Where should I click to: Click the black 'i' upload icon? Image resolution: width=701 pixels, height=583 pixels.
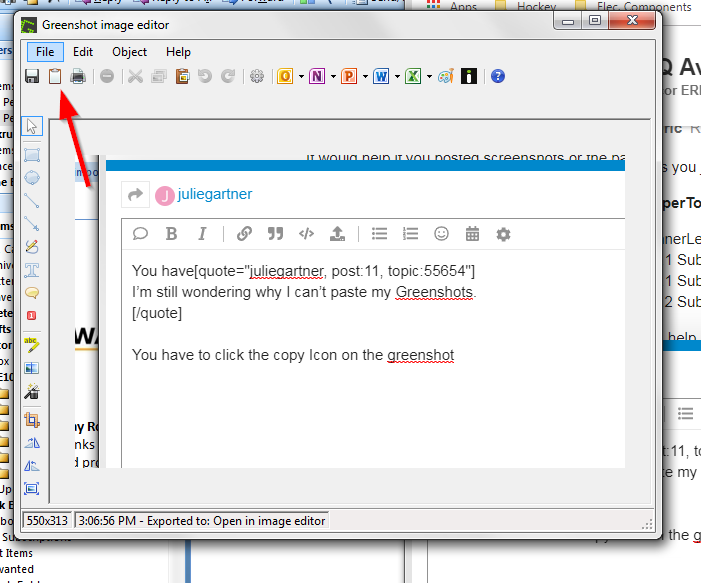pos(469,76)
